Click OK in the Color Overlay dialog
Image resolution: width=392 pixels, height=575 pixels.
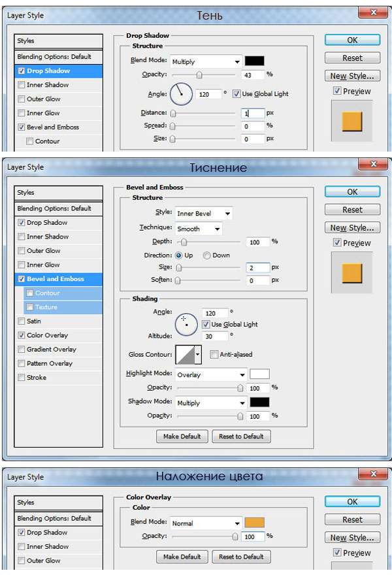pyautogui.click(x=352, y=502)
